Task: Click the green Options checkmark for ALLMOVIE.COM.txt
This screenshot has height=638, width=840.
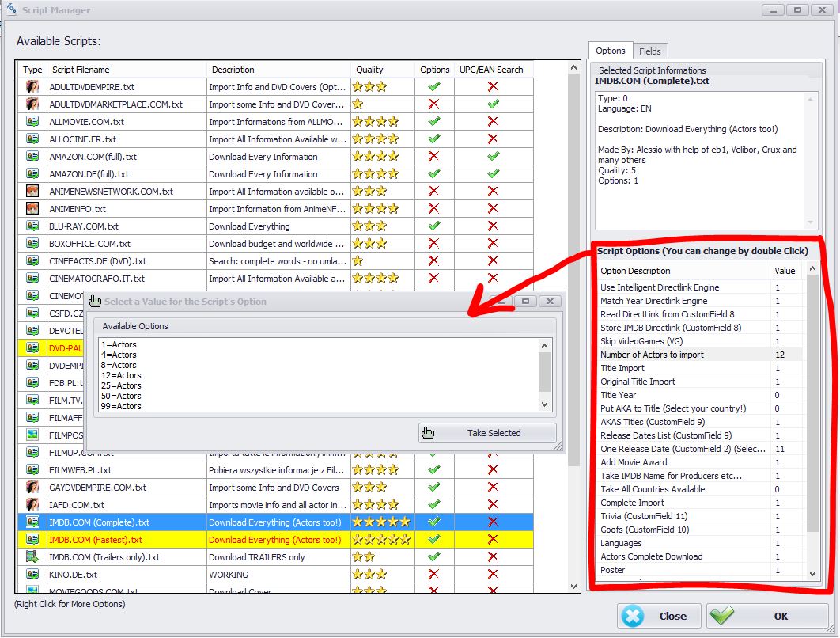Action: (x=433, y=122)
